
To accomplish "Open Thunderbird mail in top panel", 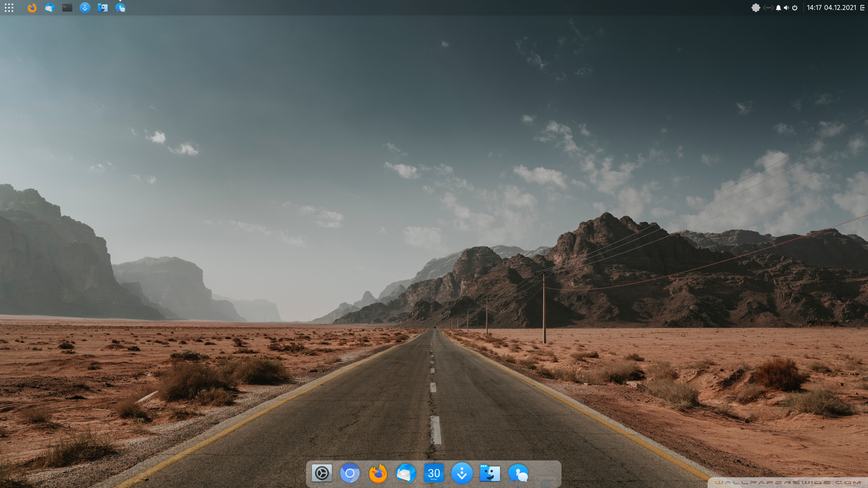I will point(49,8).
